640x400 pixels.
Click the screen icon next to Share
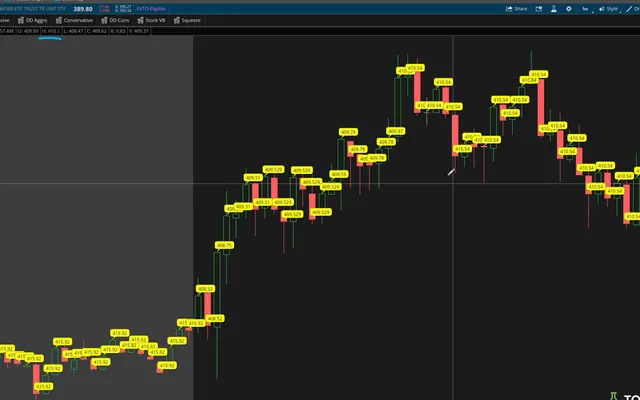tap(539, 9)
